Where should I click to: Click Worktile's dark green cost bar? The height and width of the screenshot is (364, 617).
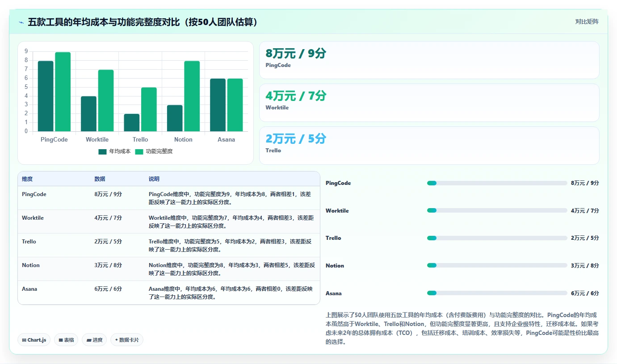(88, 114)
